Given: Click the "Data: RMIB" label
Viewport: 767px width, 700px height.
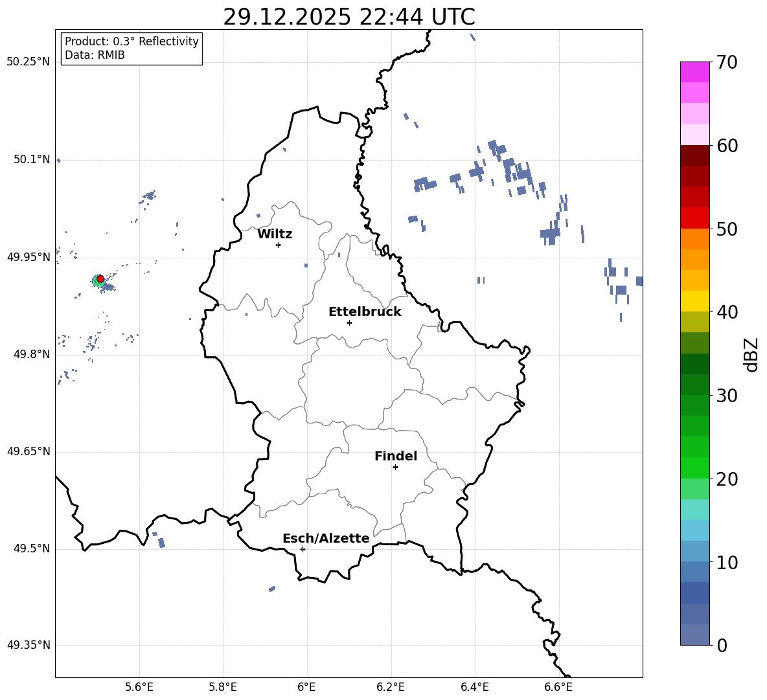Looking at the screenshot, I should tap(95, 55).
